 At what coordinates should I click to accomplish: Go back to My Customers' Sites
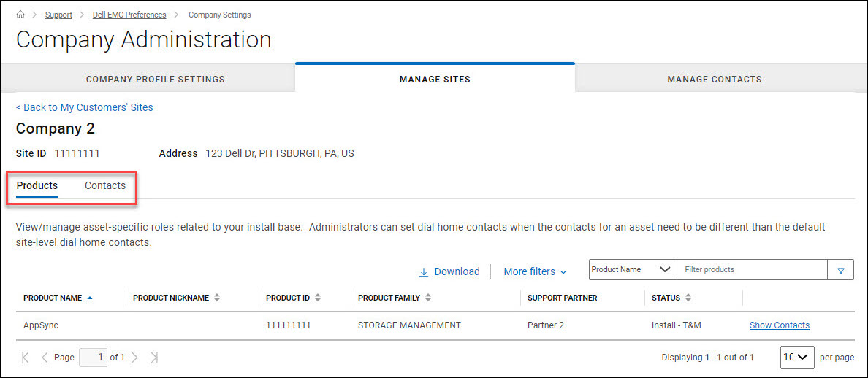pos(85,107)
